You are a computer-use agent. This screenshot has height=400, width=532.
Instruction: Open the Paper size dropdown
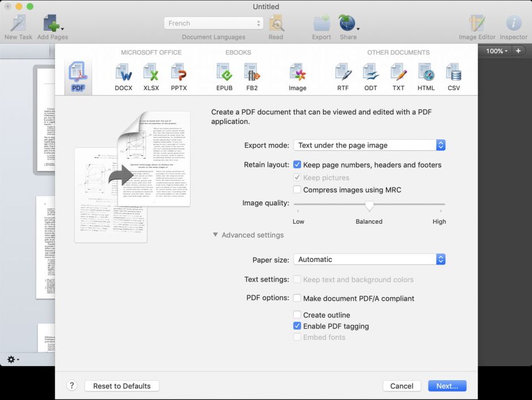coord(369,259)
